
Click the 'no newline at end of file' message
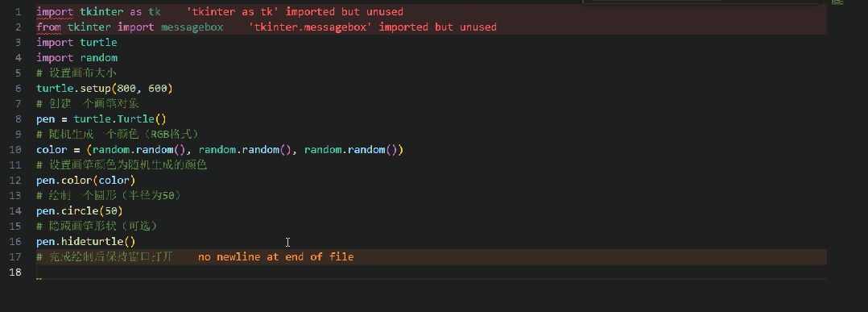point(275,257)
